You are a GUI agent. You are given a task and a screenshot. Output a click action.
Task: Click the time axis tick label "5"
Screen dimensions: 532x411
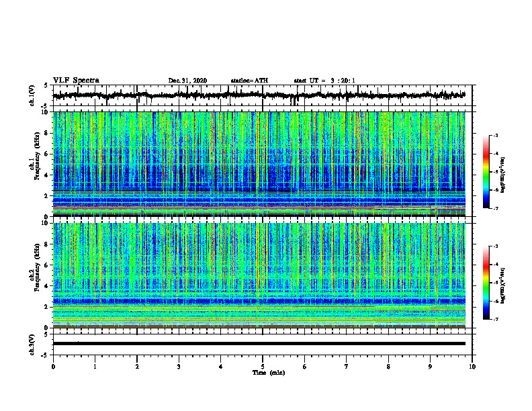[x=263, y=367]
